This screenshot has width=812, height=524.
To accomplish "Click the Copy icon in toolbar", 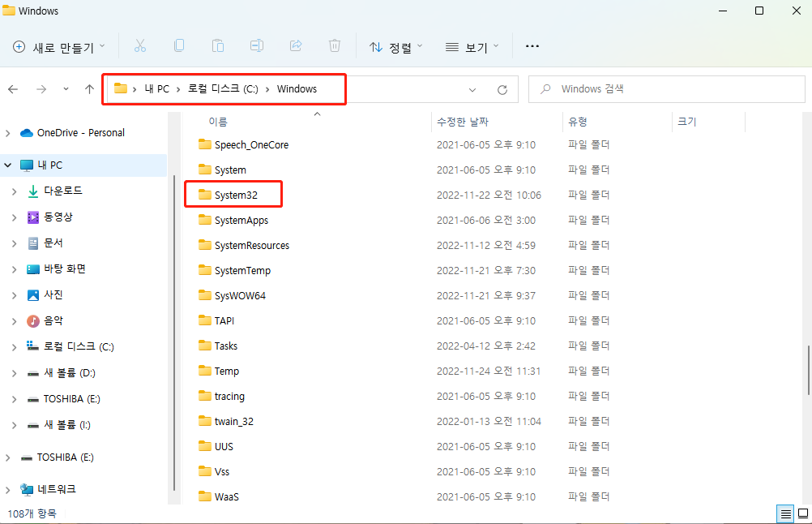I will 179,46.
